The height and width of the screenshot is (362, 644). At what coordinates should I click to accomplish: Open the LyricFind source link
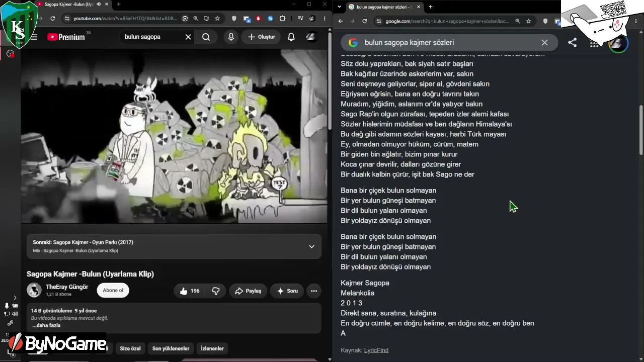click(376, 350)
